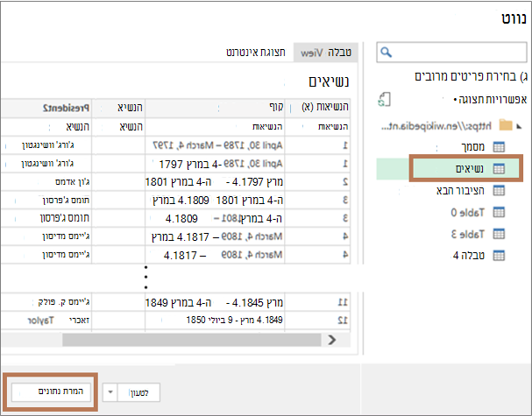Screen dimensions: 532x416
Task: Select the זאכרי Taylor cell
Action: click(46, 320)
